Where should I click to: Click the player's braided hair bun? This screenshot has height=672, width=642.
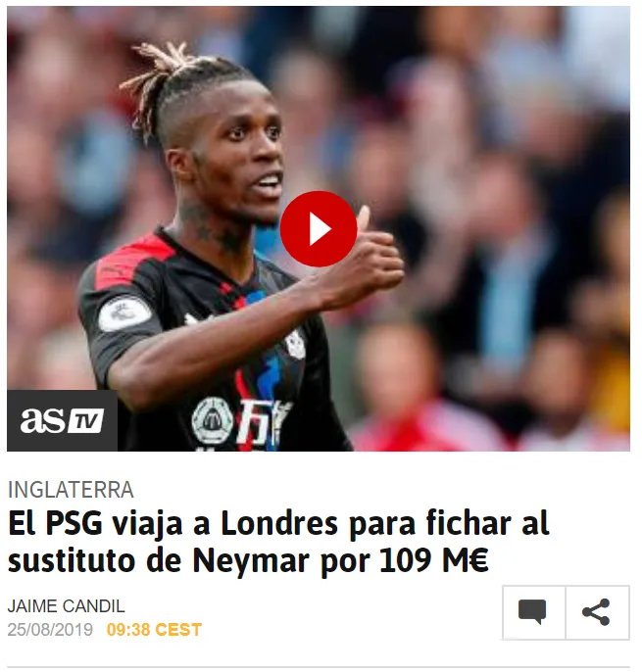point(163,75)
